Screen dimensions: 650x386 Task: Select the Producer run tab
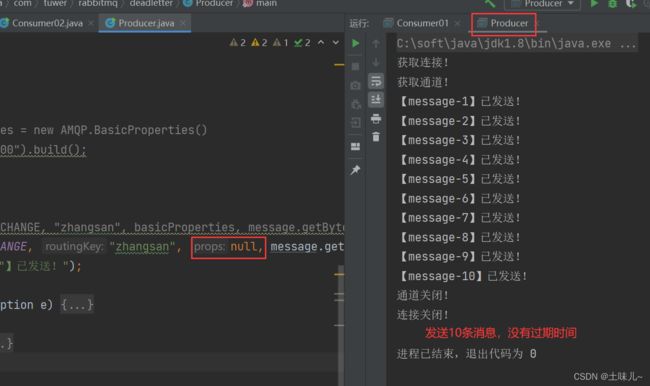click(x=503, y=23)
